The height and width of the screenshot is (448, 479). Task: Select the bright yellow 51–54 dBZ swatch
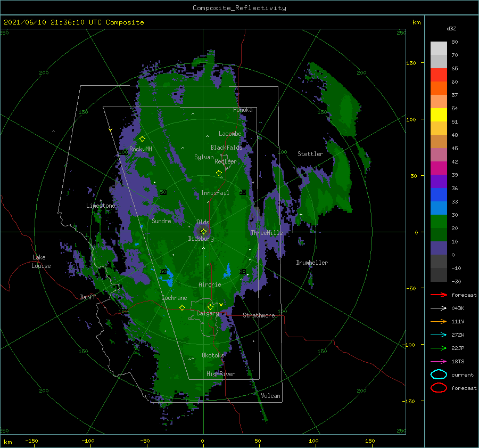[439, 115]
